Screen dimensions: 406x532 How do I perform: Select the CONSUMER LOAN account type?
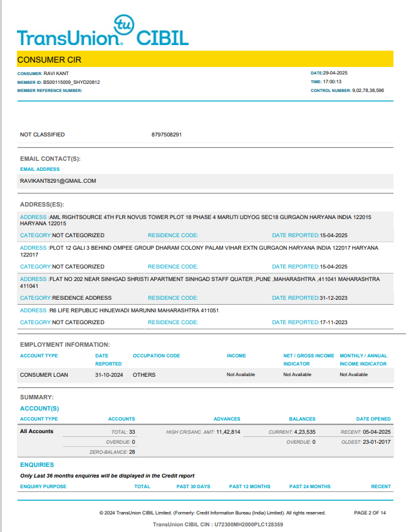pyautogui.click(x=44, y=375)
